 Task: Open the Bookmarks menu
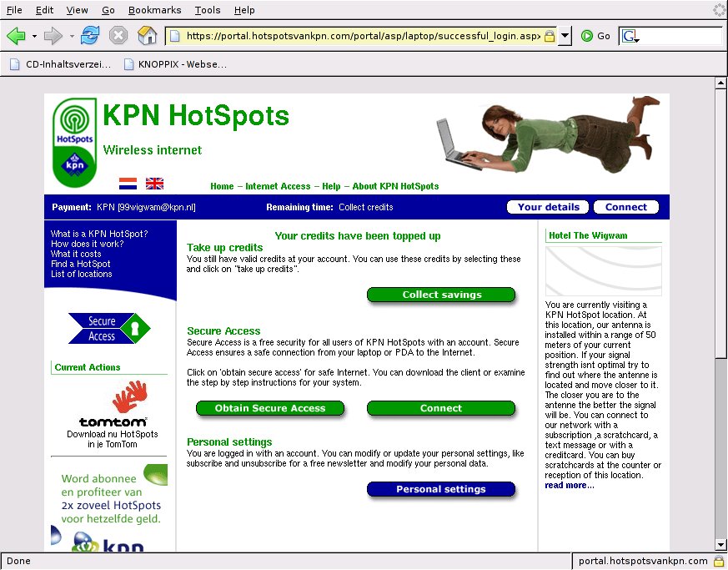click(x=156, y=10)
